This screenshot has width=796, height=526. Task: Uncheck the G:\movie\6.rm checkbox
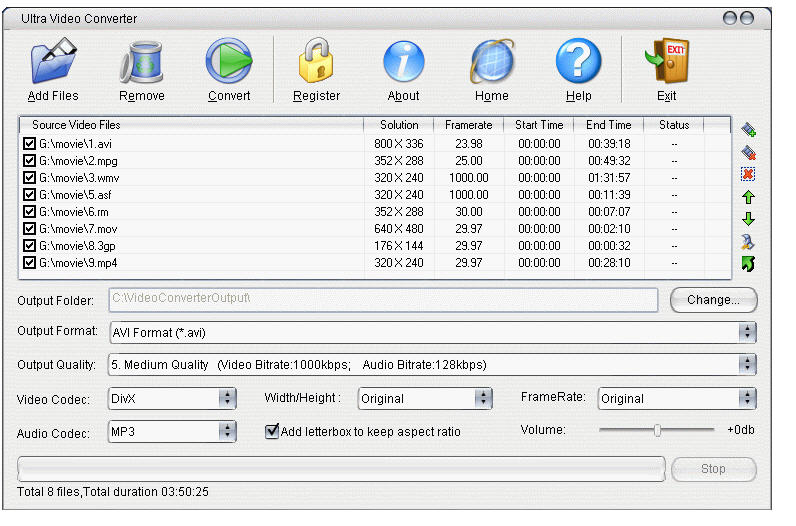29,212
